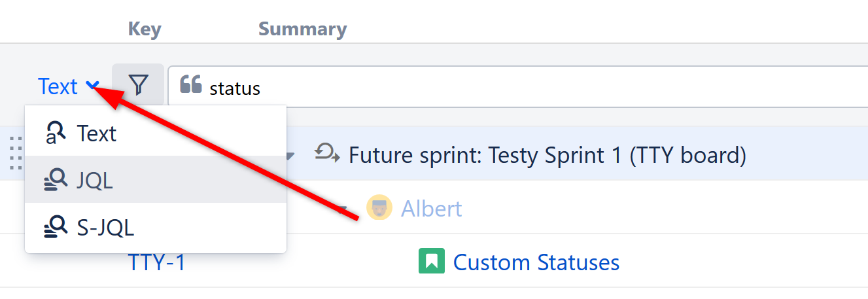This screenshot has width=868, height=299.
Task: Select the Text option in dropdown menu
Action: [96, 133]
